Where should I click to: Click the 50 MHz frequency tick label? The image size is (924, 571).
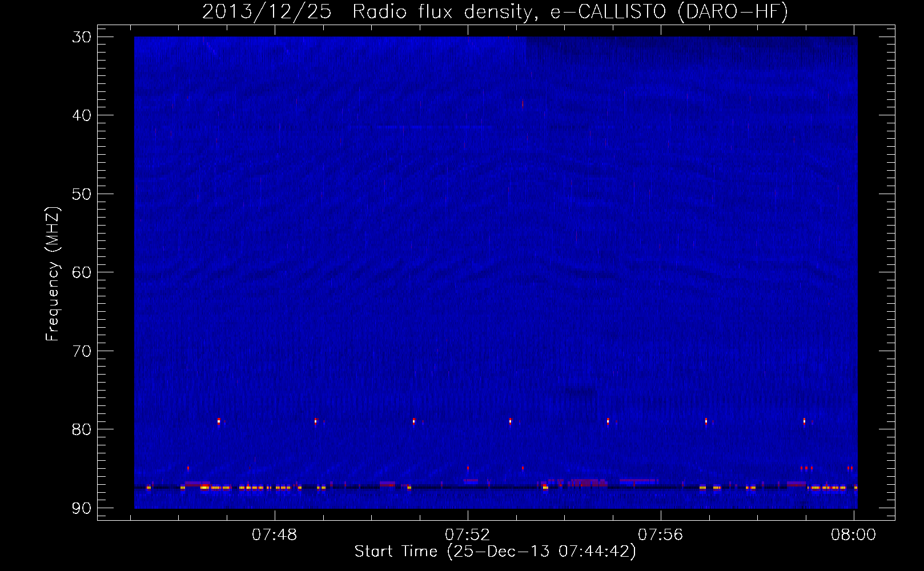82,194
